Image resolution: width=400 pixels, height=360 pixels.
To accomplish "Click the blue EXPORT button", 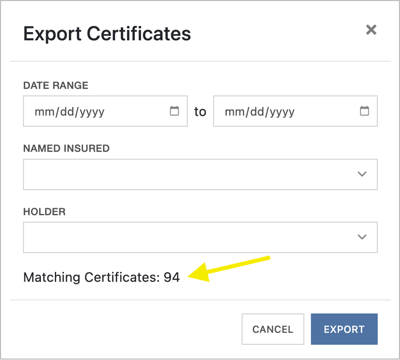I will tap(344, 329).
